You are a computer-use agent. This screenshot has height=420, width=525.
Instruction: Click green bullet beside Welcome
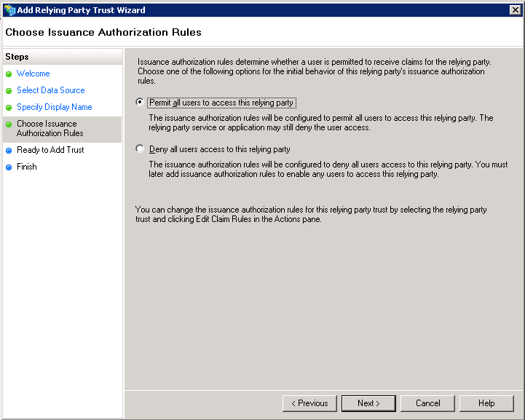9,74
